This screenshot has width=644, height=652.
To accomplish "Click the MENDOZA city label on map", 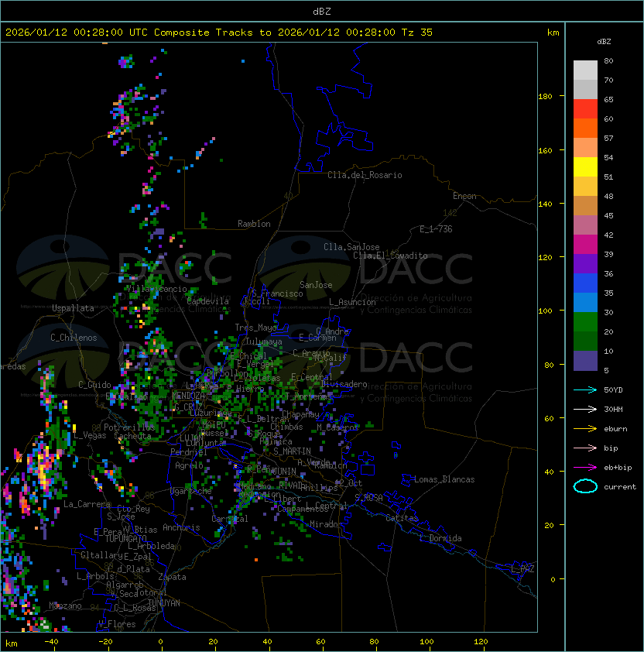I will 188,396.
